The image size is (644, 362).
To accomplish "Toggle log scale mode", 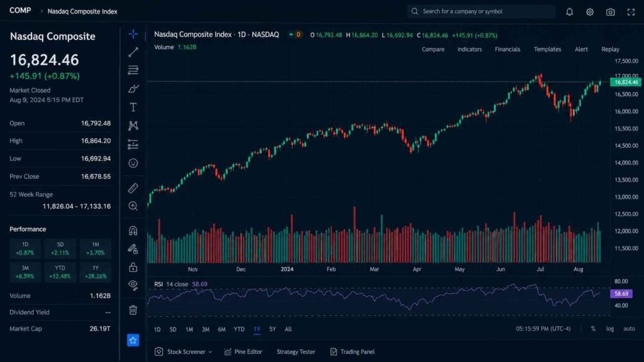I will (610, 329).
